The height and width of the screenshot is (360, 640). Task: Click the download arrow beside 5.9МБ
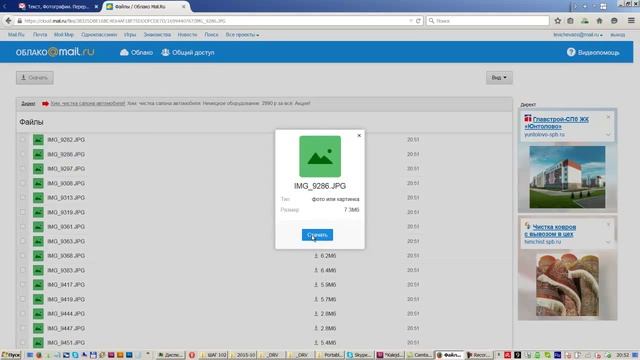click(316, 284)
